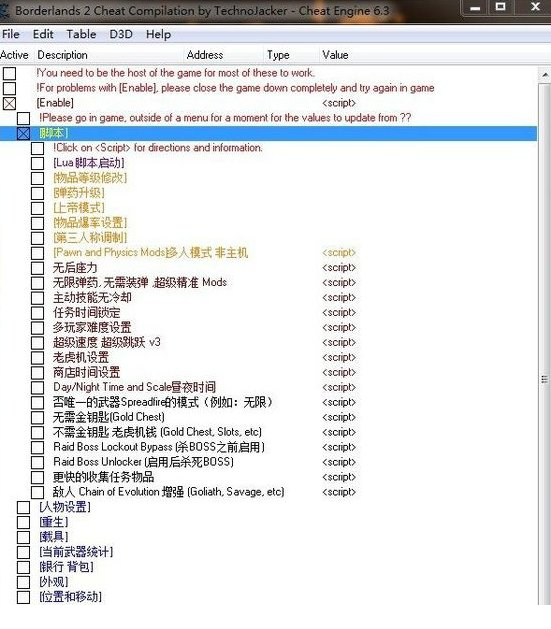Check the 老虎机设置 checkbox
This screenshot has height=629, width=551.
click(x=37, y=358)
